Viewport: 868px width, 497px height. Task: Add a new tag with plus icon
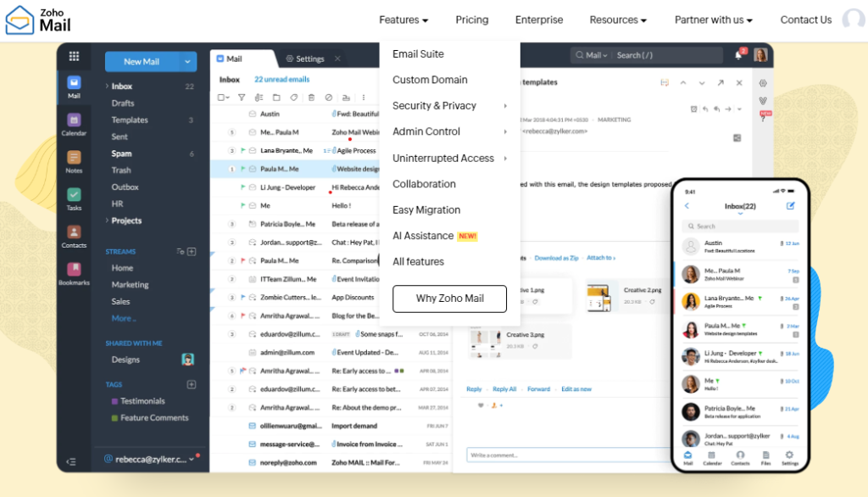coord(192,384)
